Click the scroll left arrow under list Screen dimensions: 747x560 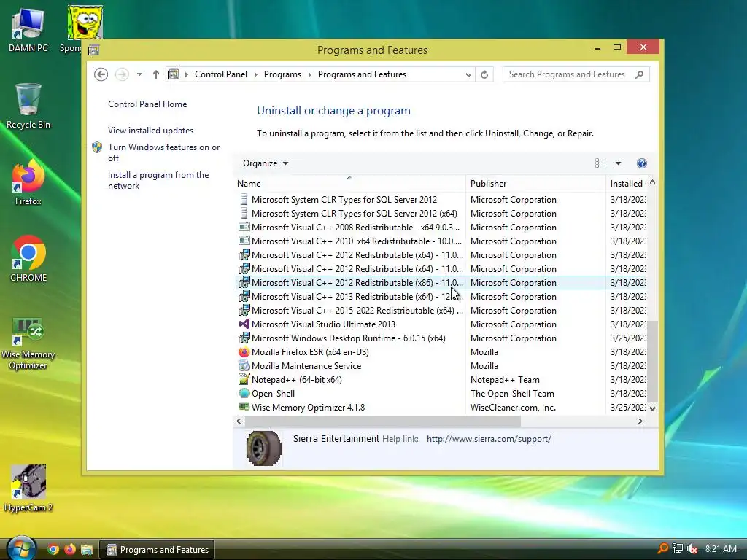pos(239,421)
